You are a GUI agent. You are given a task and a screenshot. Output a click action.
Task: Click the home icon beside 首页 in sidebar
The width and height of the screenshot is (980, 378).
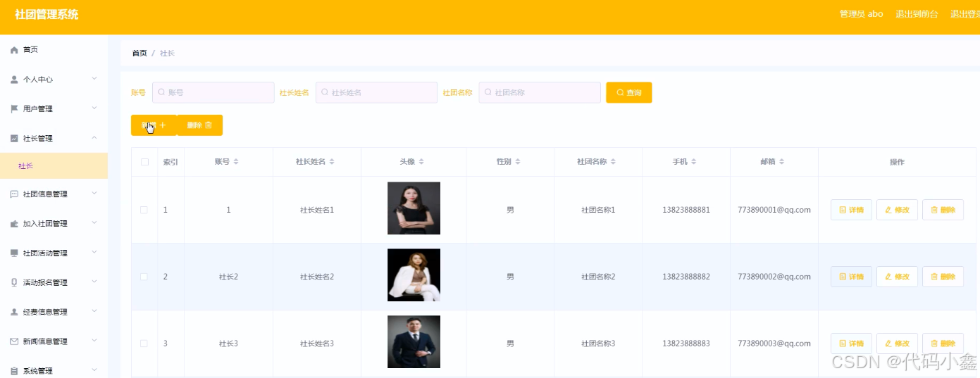pyautogui.click(x=14, y=50)
